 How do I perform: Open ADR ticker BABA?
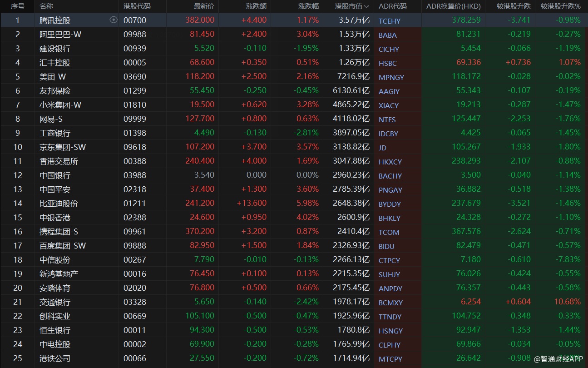(388, 35)
